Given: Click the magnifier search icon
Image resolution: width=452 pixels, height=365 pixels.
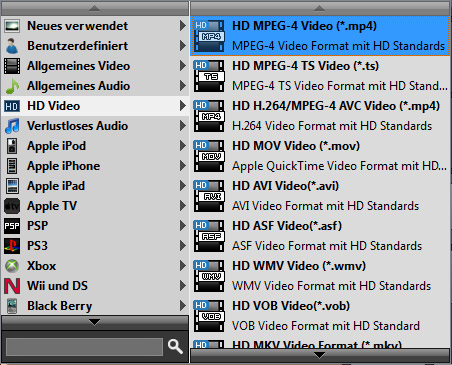Looking at the screenshot, I should (x=175, y=347).
